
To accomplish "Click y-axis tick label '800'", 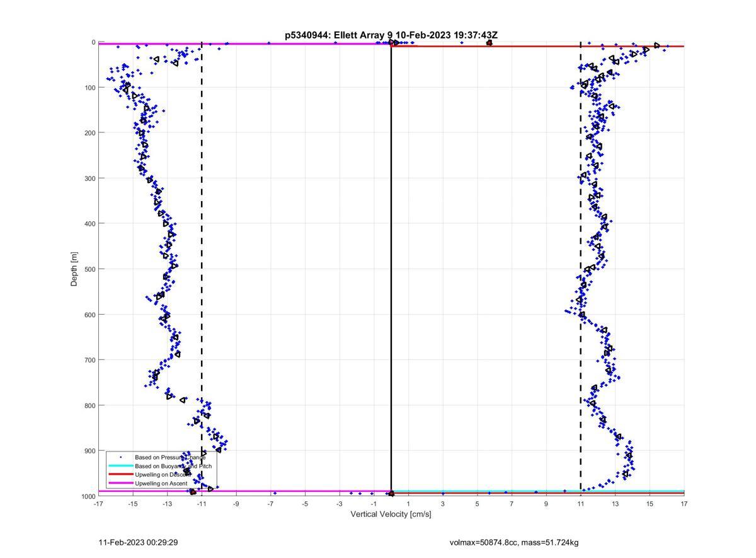I will [x=90, y=405].
